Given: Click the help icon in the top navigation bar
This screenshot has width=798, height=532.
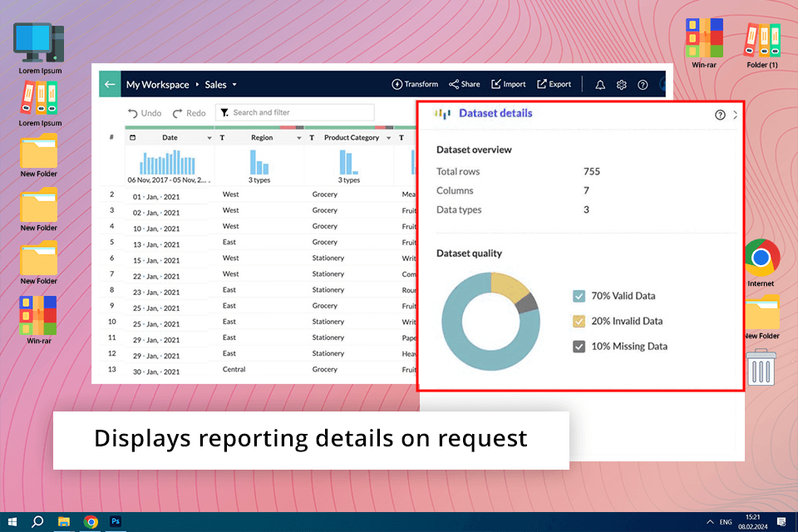Looking at the screenshot, I should [x=643, y=84].
